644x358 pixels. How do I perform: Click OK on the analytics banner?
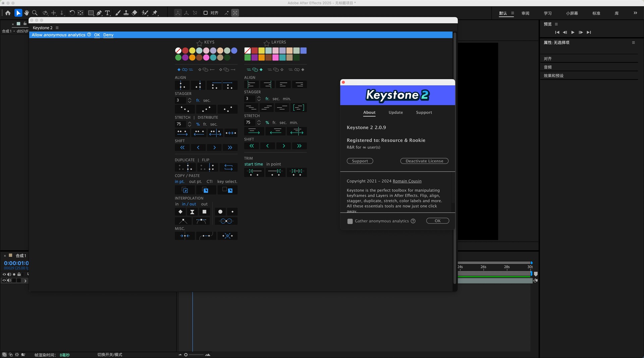[x=97, y=35]
